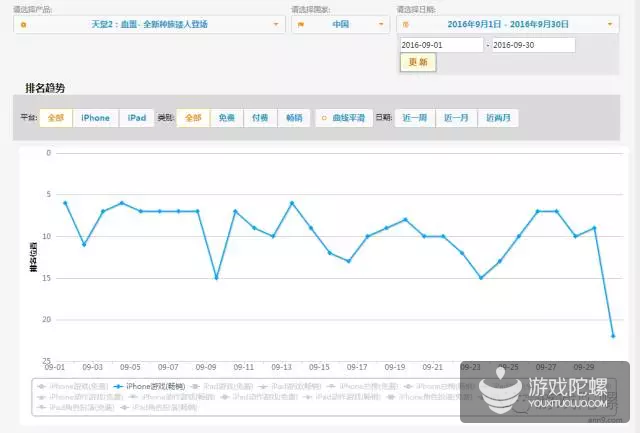Toggle the iPhone动作游戏(畅销) legend series
The image size is (640, 433).
tap(172, 397)
